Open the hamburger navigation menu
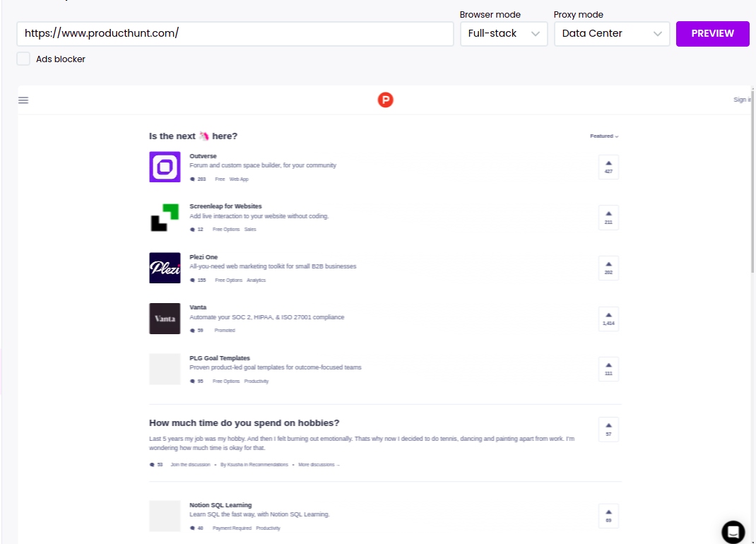Image resolution: width=756 pixels, height=544 pixels. point(23,100)
